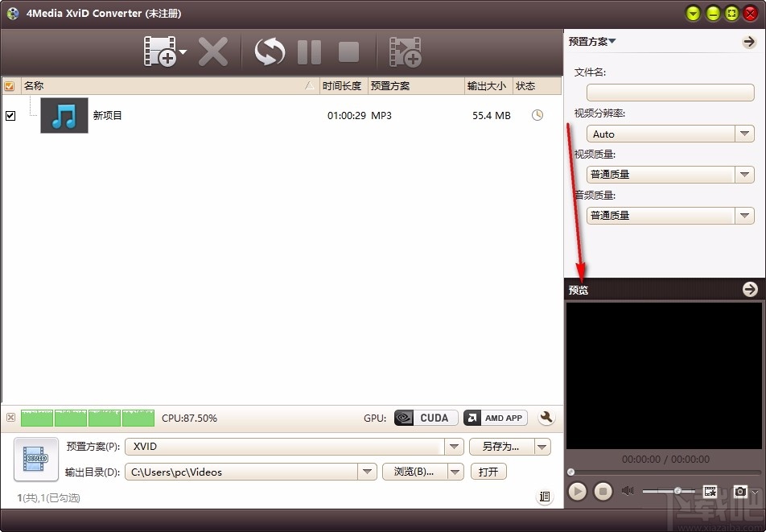The image size is (766, 532).
Task: Click the merge/add-project icon on the toolbar
Action: tap(405, 51)
